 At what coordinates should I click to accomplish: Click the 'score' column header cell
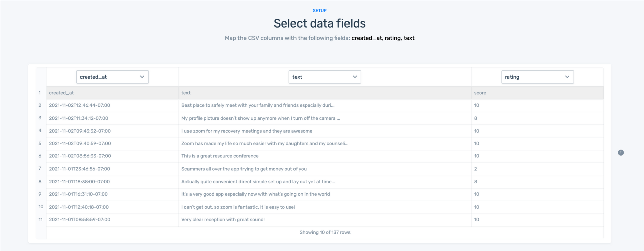pyautogui.click(x=480, y=93)
